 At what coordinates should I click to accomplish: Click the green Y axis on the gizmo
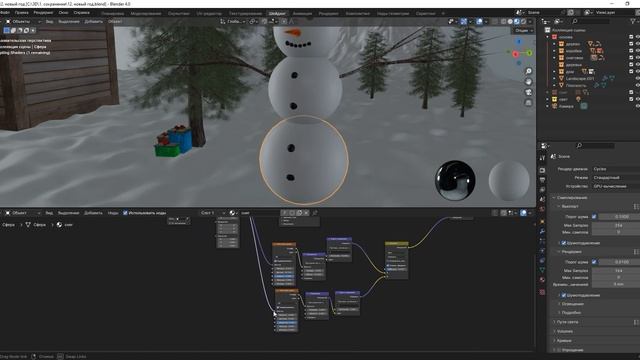point(529,53)
